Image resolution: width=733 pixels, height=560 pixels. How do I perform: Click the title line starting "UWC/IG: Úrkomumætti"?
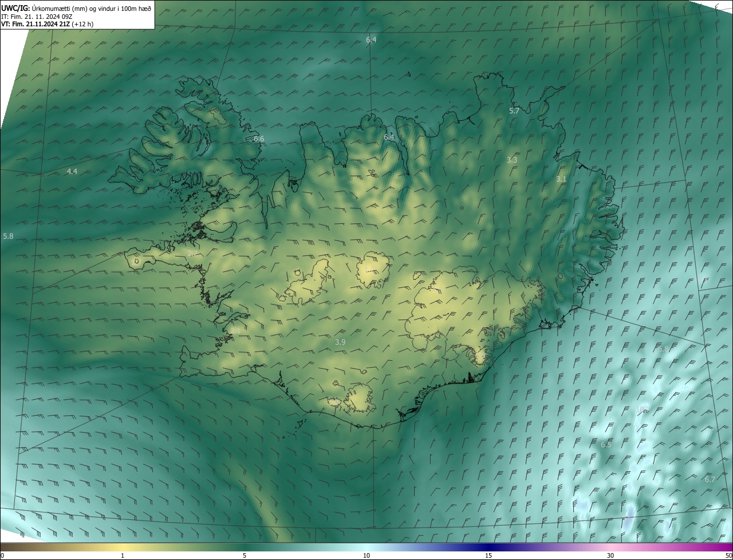pyautogui.click(x=76, y=7)
